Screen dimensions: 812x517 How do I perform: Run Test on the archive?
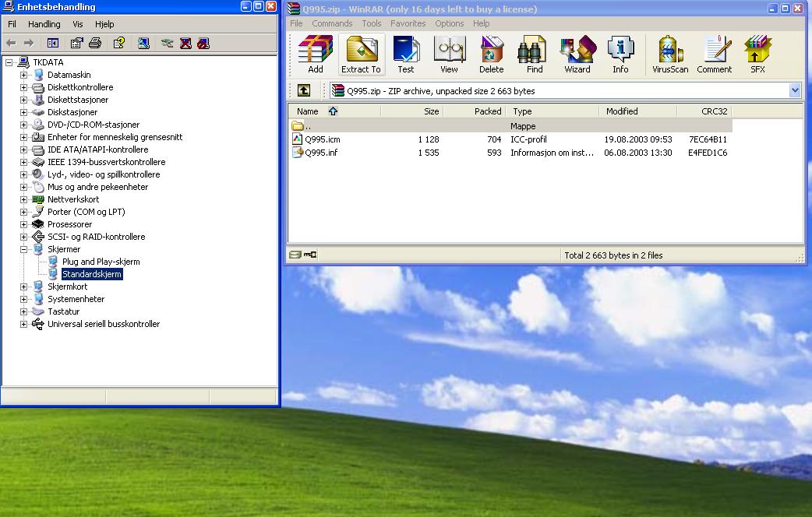tap(406, 55)
